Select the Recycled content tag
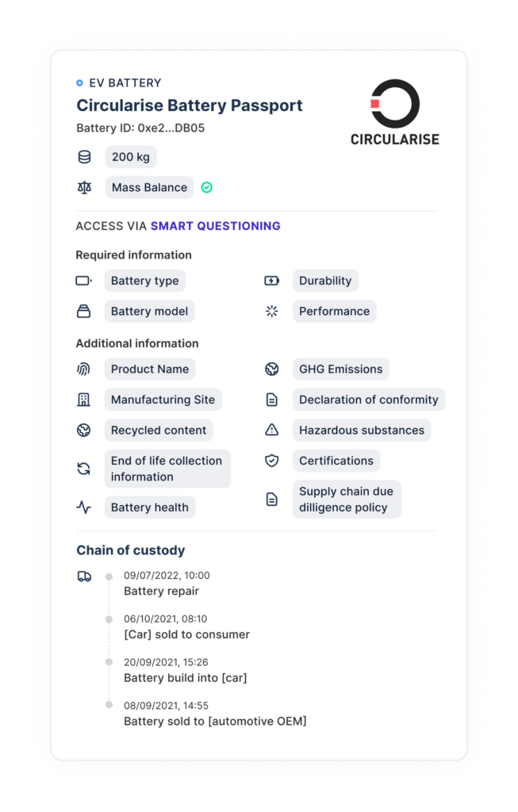The width and height of the screenshot is (518, 812). [x=159, y=431]
